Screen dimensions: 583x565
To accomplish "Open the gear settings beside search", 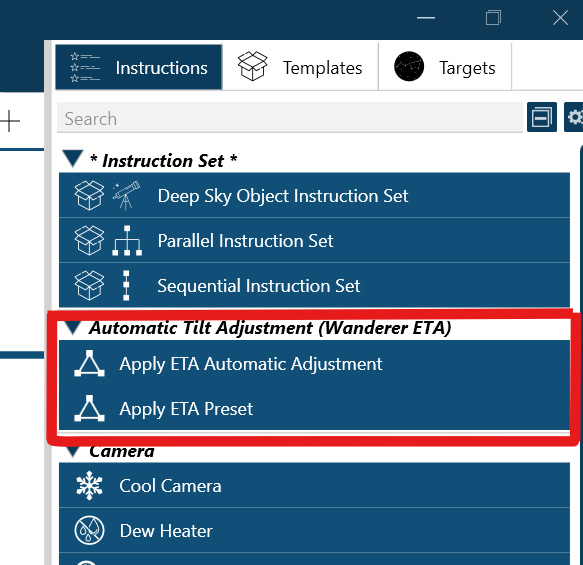I will tap(574, 117).
